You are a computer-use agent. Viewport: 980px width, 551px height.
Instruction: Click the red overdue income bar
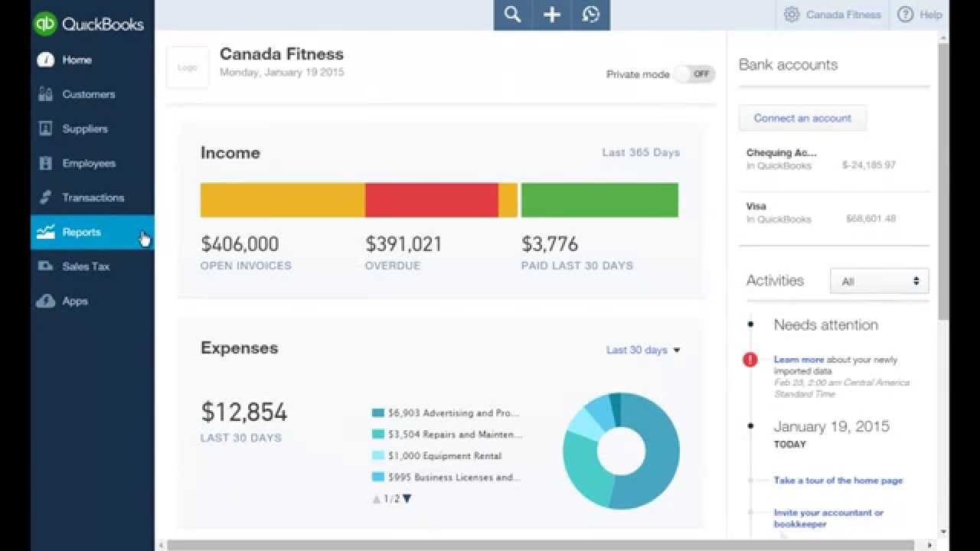pyautogui.click(x=432, y=200)
